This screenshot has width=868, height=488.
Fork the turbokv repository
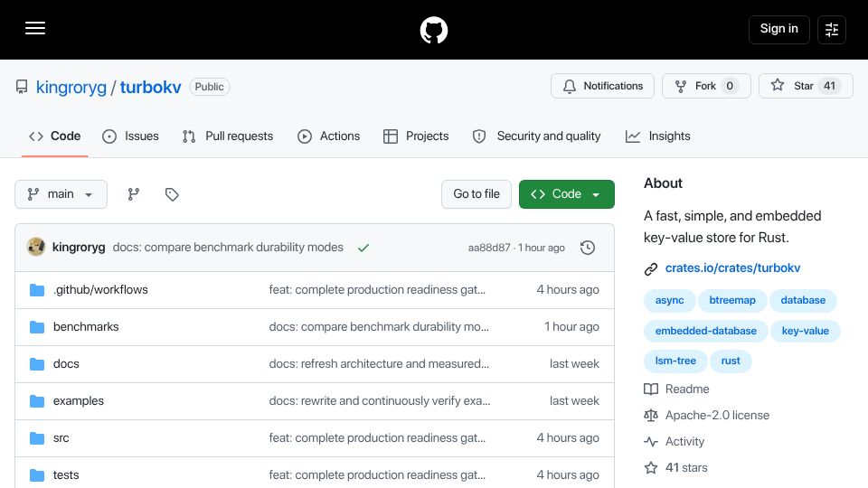706,86
